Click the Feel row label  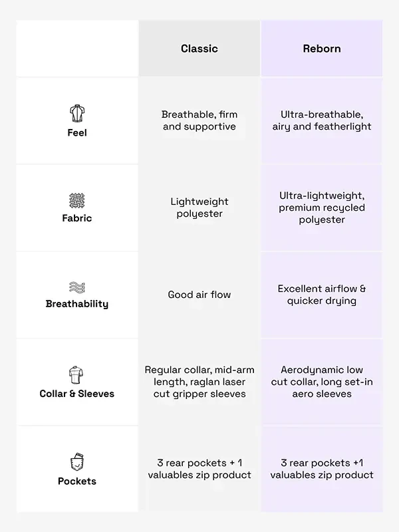(77, 133)
